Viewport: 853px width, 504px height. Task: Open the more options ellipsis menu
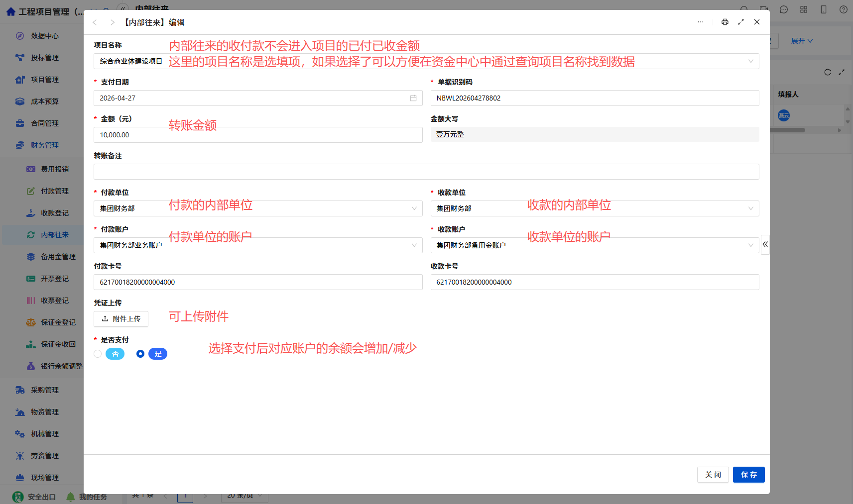701,22
